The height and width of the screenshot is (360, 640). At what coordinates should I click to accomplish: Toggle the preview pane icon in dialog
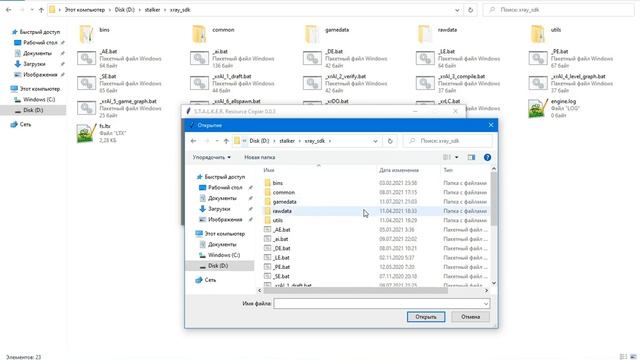(471, 157)
